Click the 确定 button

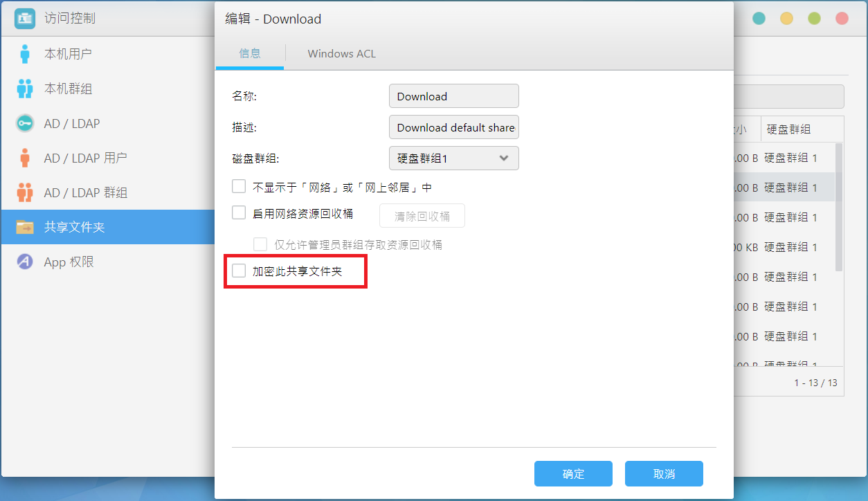(573, 474)
